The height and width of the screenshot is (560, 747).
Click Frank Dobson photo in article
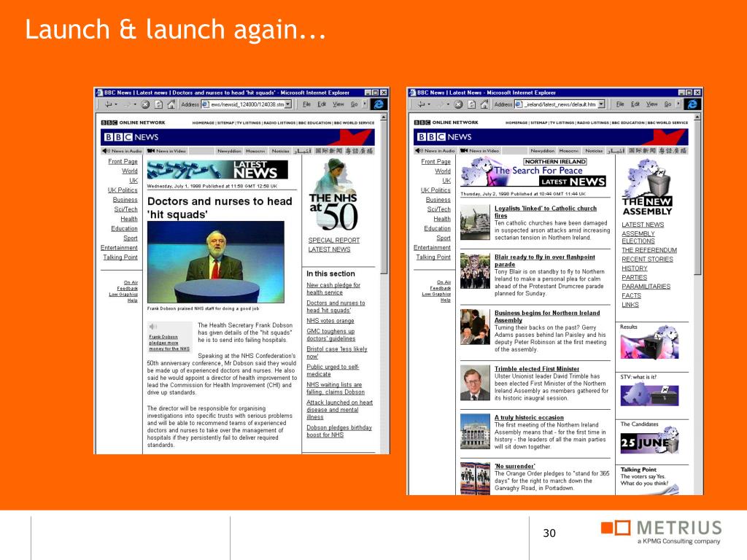click(x=215, y=262)
